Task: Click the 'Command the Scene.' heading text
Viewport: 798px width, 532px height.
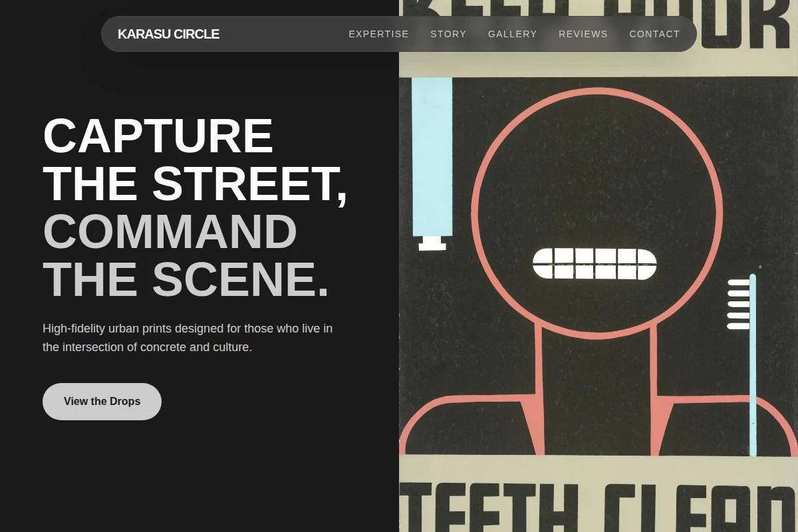Action: coord(186,255)
